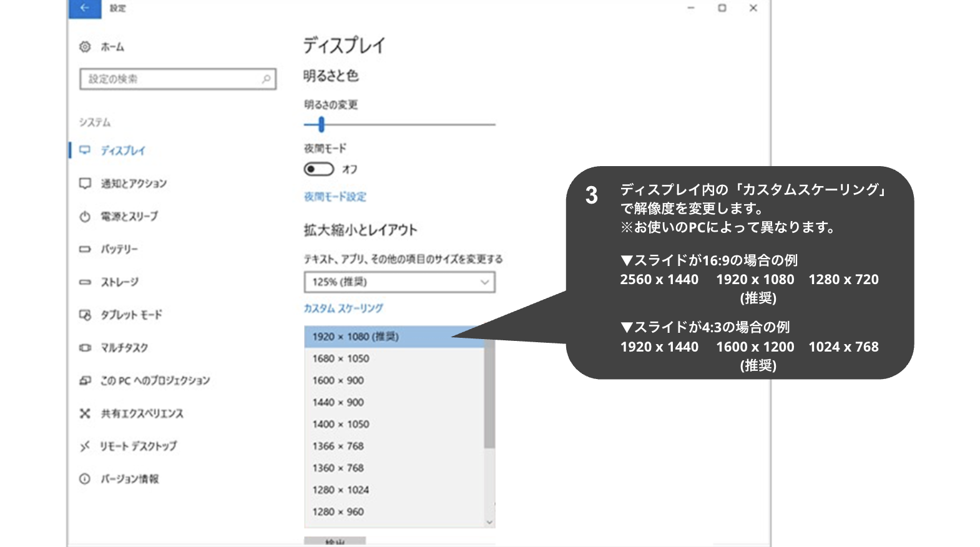Close the Settings window
The image size is (980, 547).
[x=753, y=8]
